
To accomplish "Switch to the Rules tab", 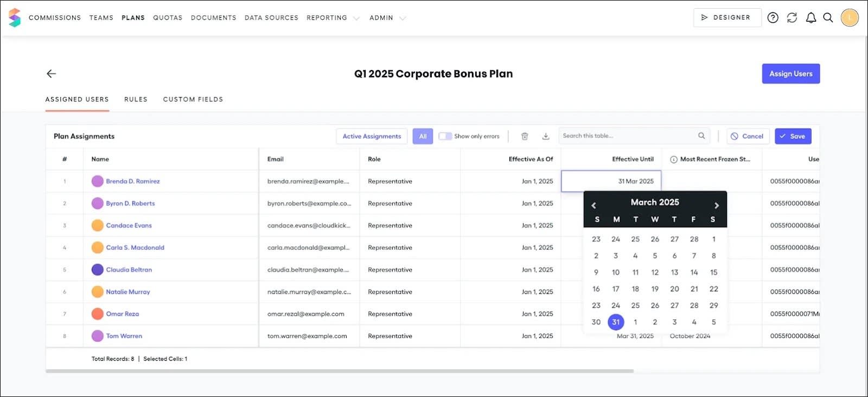I will [x=136, y=100].
